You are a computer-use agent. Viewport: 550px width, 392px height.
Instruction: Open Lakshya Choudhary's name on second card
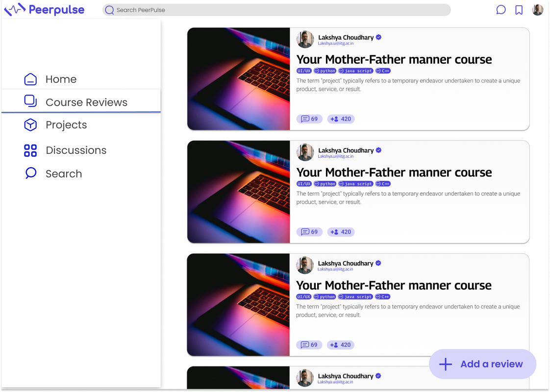tap(346, 150)
